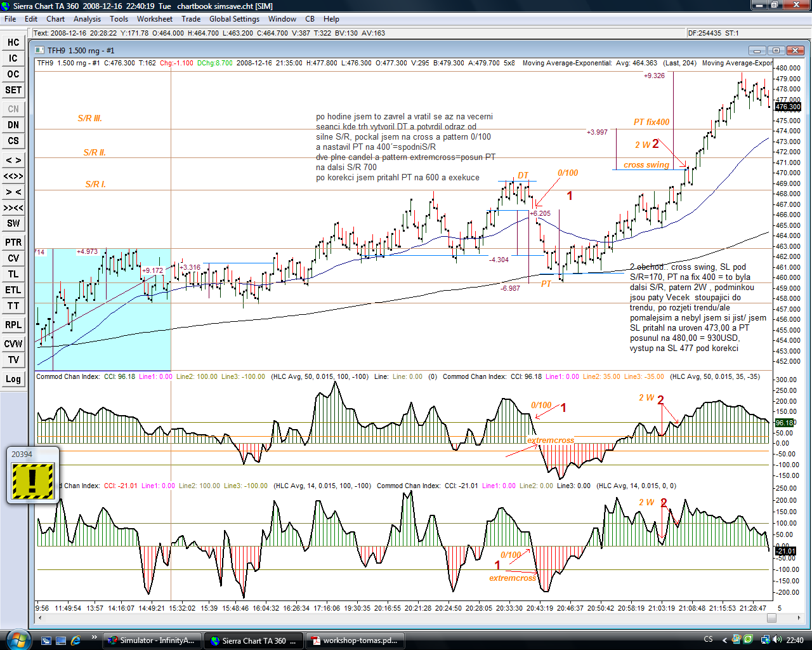812x650 pixels.
Task: Click the '<<>>' expand more button
Action: coord(13,176)
